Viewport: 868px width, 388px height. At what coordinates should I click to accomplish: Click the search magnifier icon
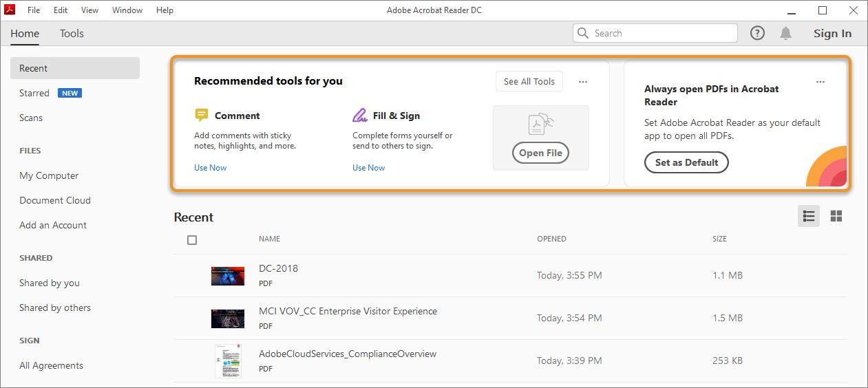(x=583, y=33)
